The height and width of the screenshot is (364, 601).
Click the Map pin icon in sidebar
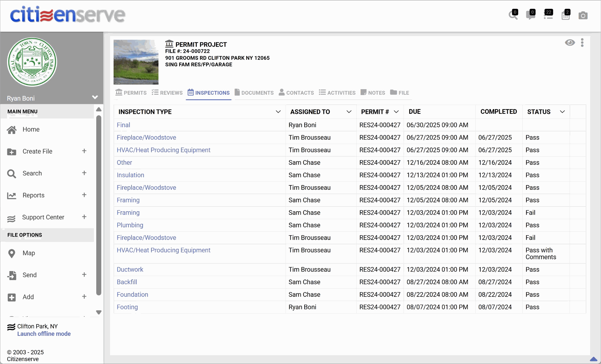click(x=12, y=253)
